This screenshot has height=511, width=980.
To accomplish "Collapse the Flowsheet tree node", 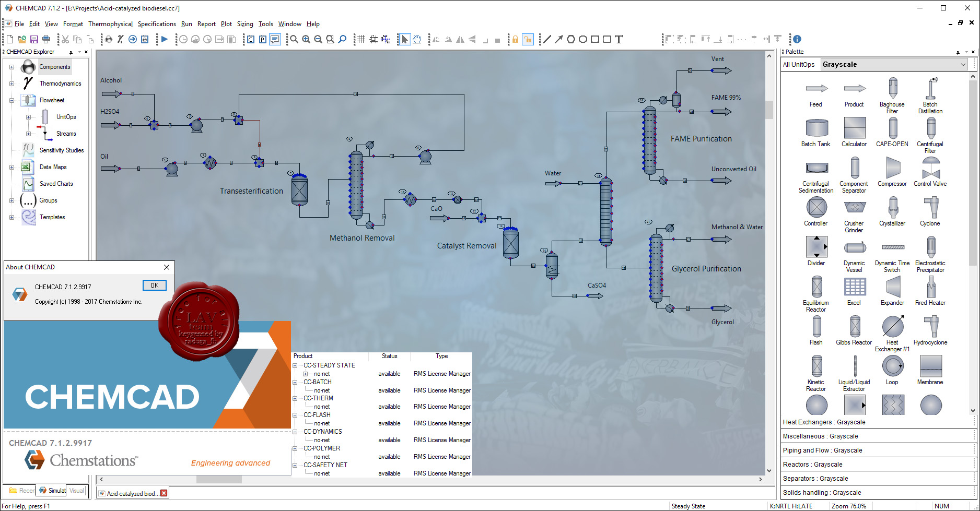I will (x=11, y=100).
